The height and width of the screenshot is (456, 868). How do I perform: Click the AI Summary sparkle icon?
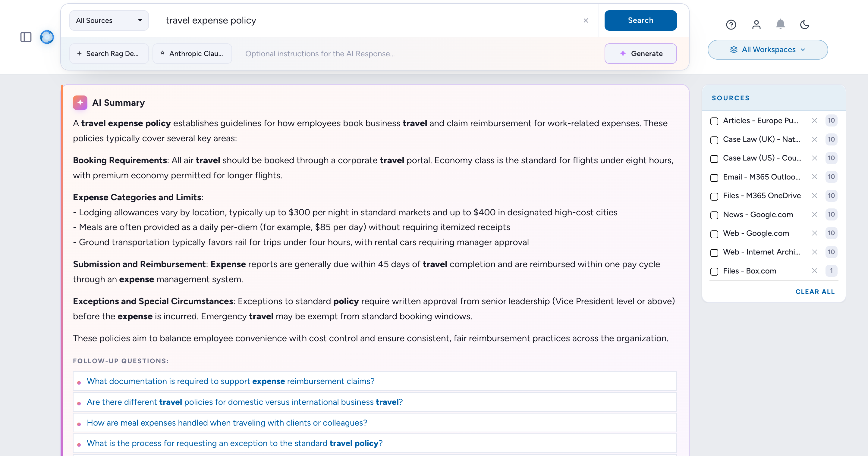tap(80, 103)
